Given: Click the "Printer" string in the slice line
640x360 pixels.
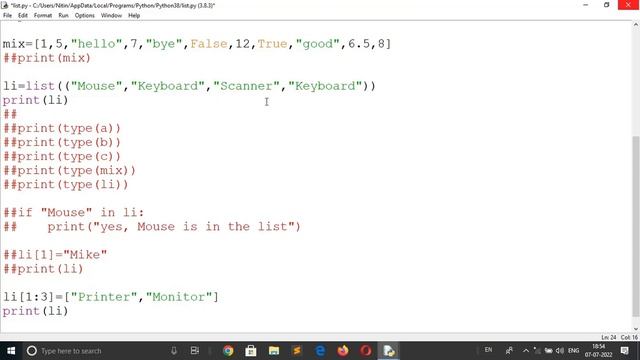Looking at the screenshot, I should 104,297.
